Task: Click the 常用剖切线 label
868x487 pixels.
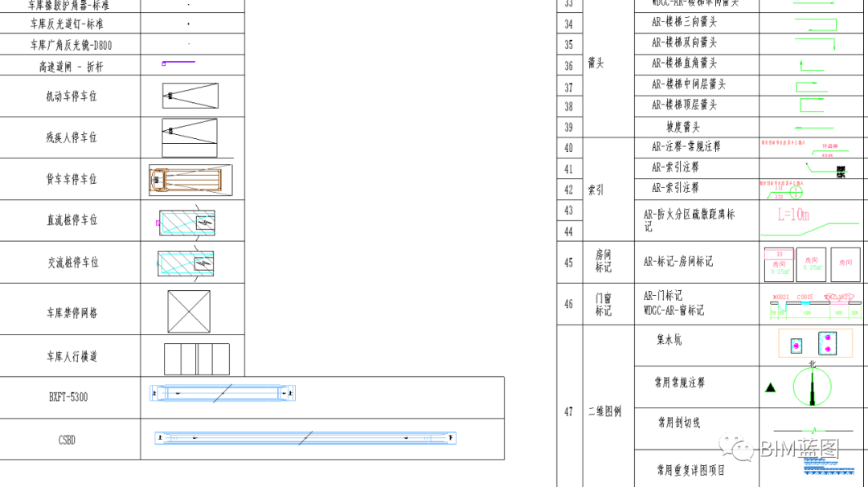Action: tap(679, 422)
